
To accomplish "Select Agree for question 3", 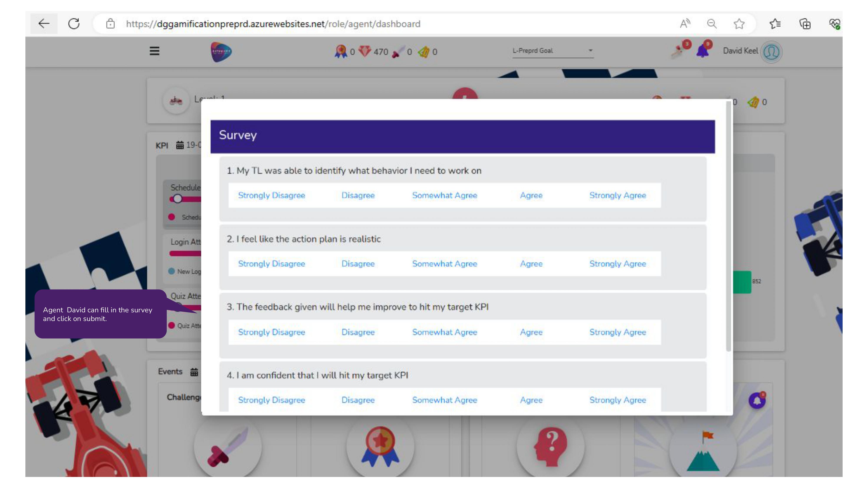I will point(531,332).
